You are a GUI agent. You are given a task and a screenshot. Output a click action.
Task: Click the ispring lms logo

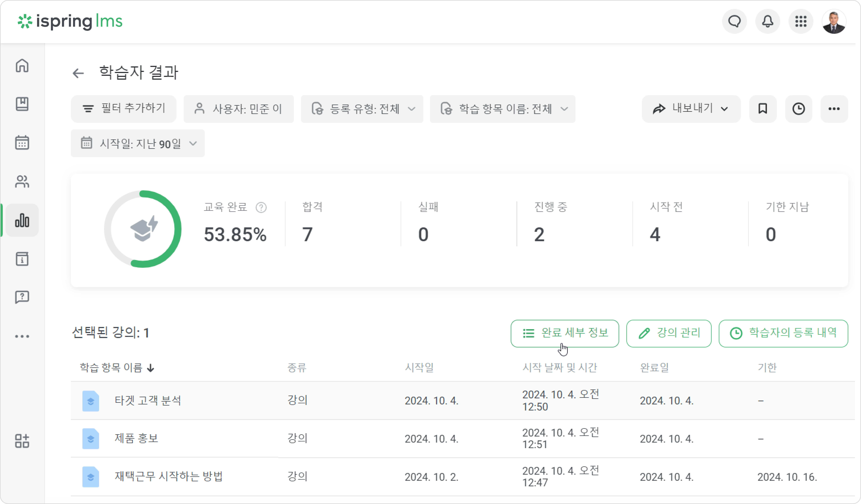point(70,22)
